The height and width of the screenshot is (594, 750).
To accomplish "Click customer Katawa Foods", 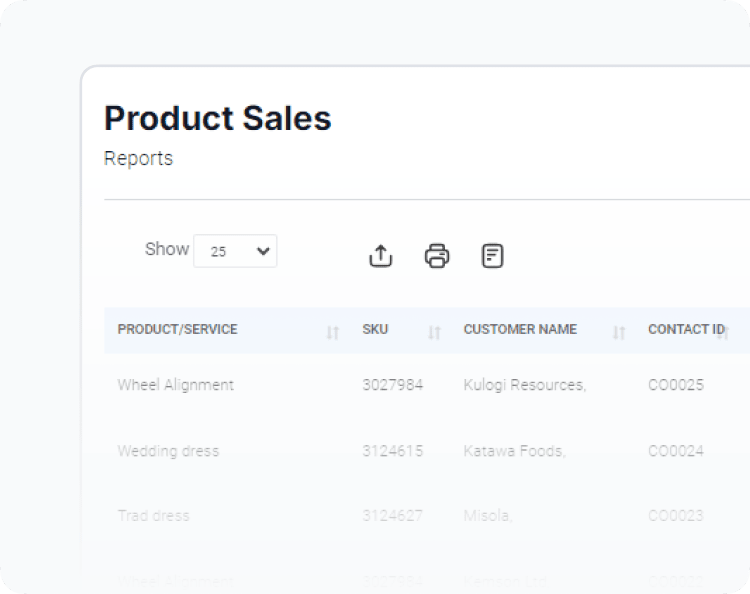I will click(x=514, y=451).
